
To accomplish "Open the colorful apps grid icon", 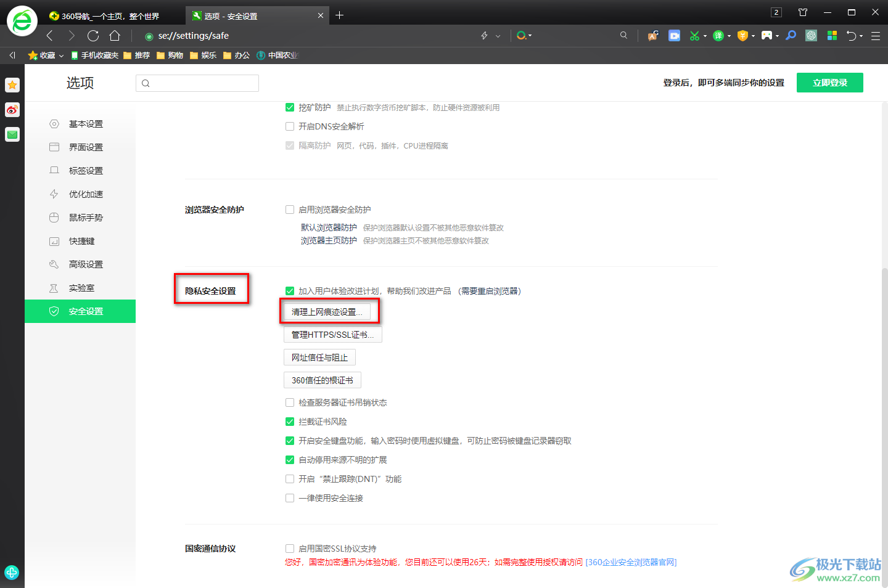I will tap(832, 36).
